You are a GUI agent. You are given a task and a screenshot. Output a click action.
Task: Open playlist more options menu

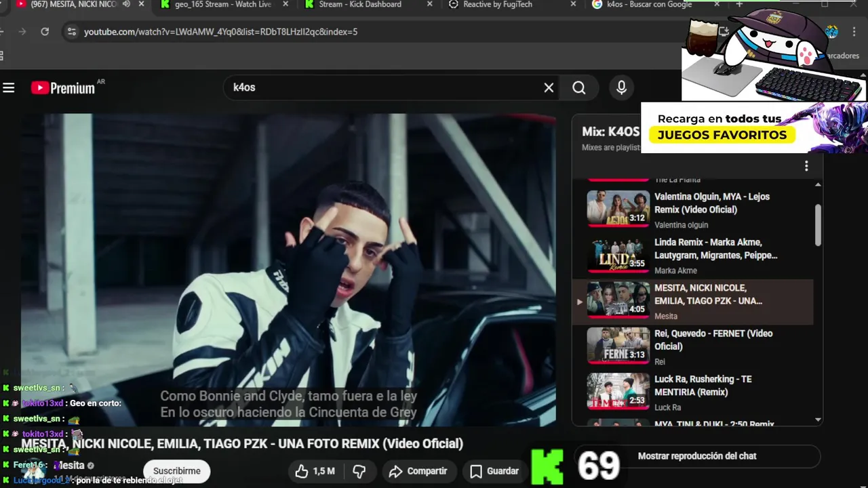[x=806, y=166]
